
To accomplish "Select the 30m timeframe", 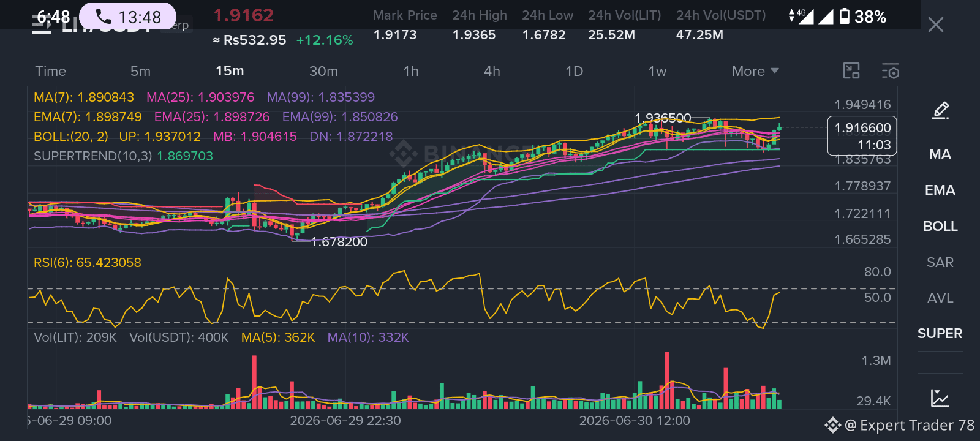I will click(x=323, y=71).
